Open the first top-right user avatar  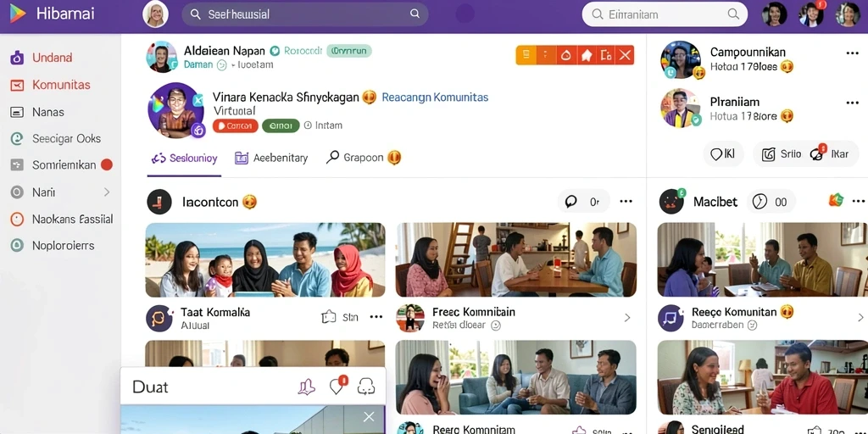tap(775, 14)
